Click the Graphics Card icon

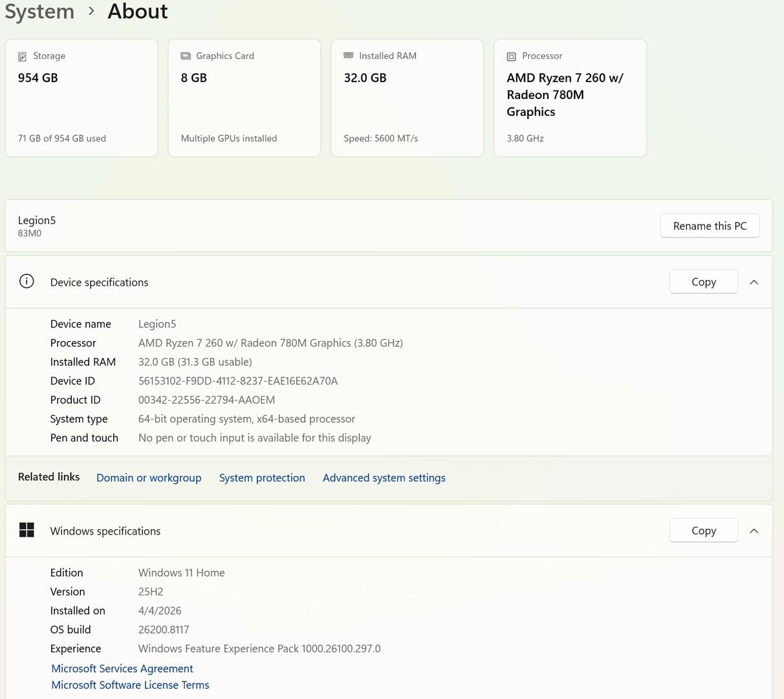pyautogui.click(x=186, y=56)
